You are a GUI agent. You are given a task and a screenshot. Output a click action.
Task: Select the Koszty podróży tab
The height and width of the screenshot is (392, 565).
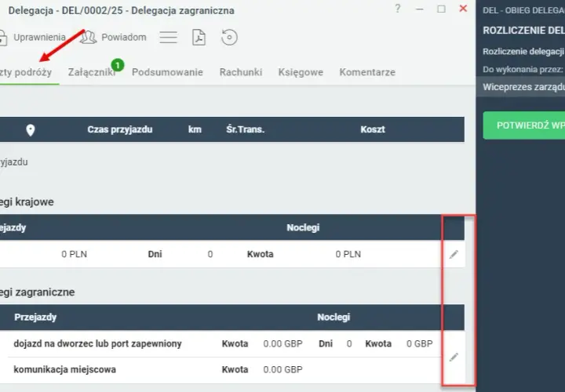pos(26,72)
